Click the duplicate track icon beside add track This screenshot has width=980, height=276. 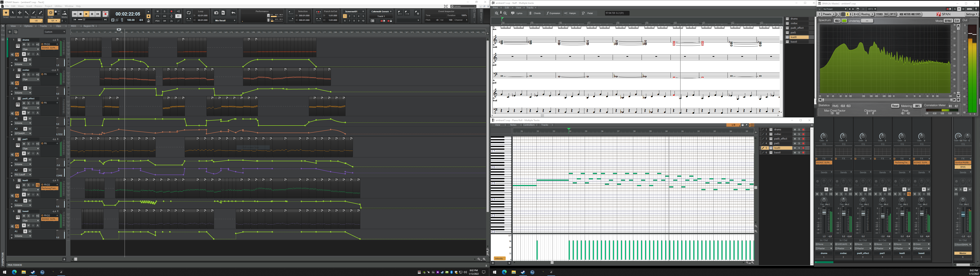16,32
